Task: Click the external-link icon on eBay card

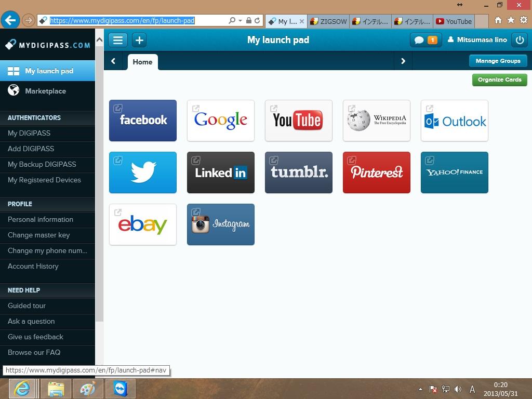Action: tap(118, 212)
